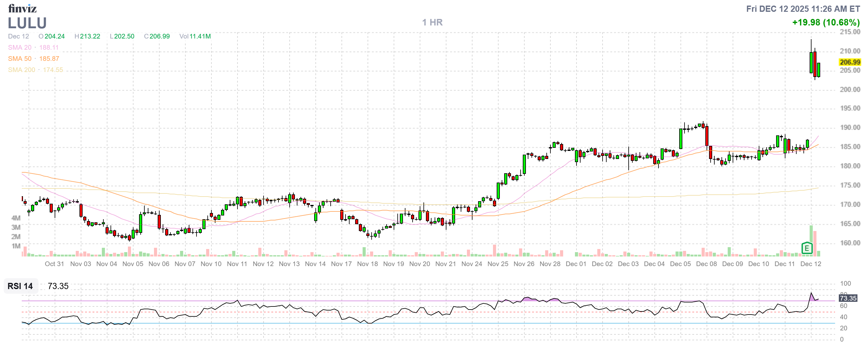Click the Oct 31 date axis label
This screenshot has height=349, width=868.
[54, 264]
